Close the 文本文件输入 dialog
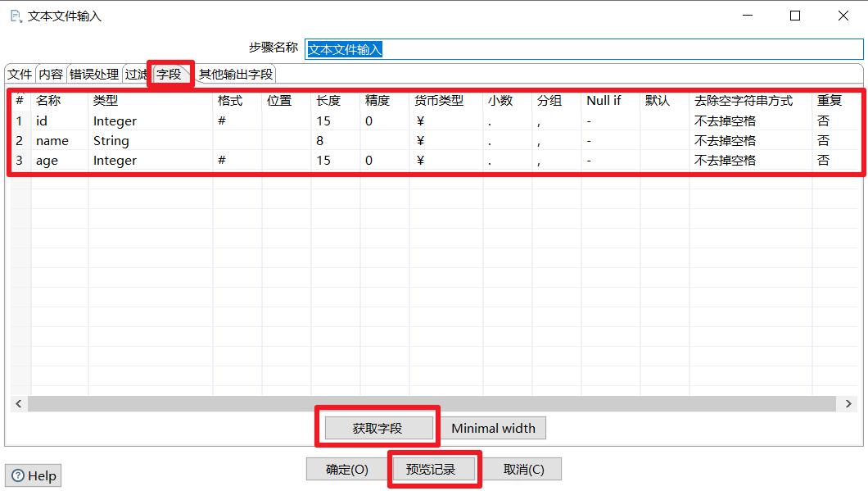The width and height of the screenshot is (868, 491). [x=843, y=16]
